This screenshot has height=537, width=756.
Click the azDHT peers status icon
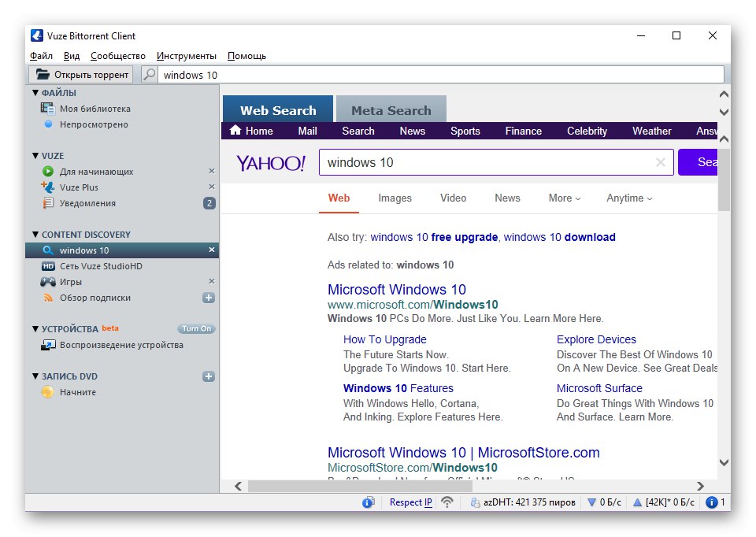pyautogui.click(x=476, y=502)
